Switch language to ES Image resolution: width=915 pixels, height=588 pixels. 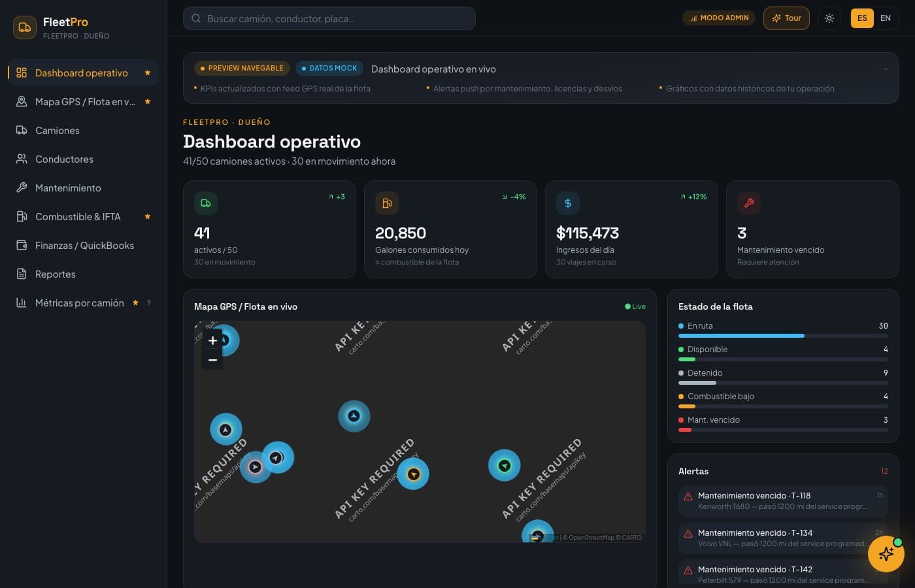(862, 18)
